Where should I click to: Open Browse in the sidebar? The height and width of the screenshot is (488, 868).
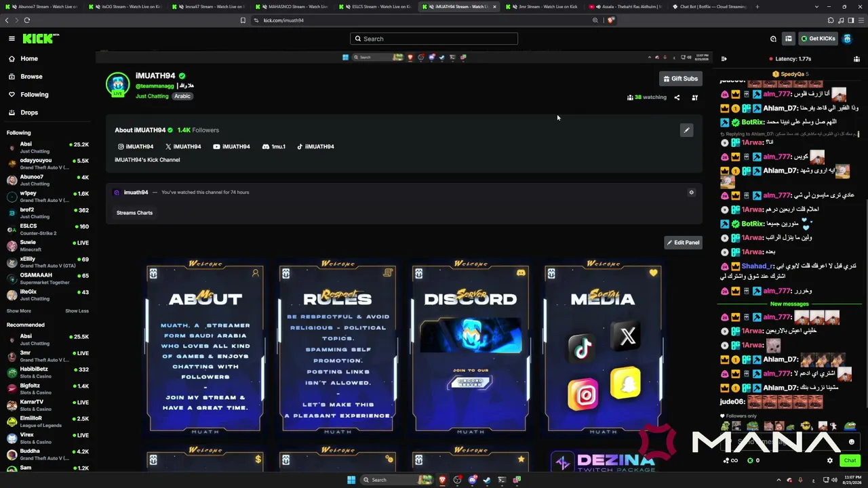(x=31, y=77)
